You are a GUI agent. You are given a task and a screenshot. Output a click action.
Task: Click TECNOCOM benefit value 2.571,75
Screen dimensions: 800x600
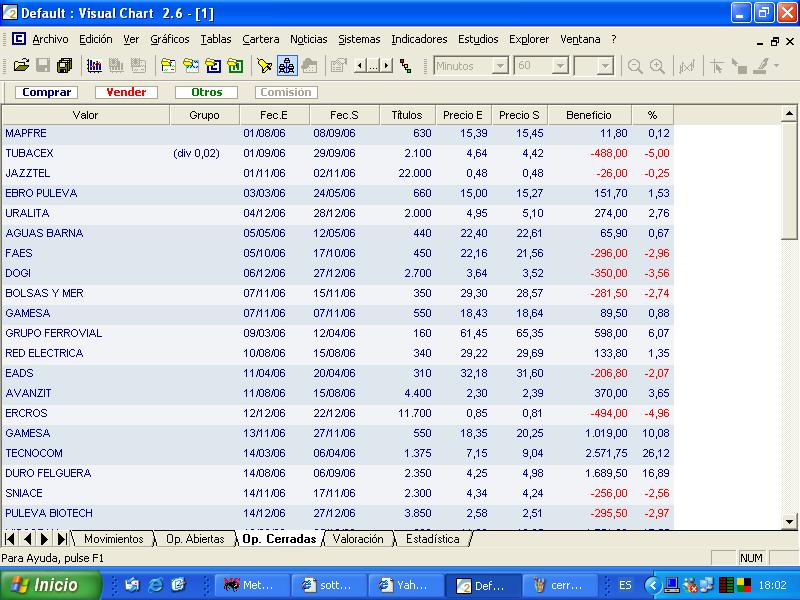[x=606, y=453]
